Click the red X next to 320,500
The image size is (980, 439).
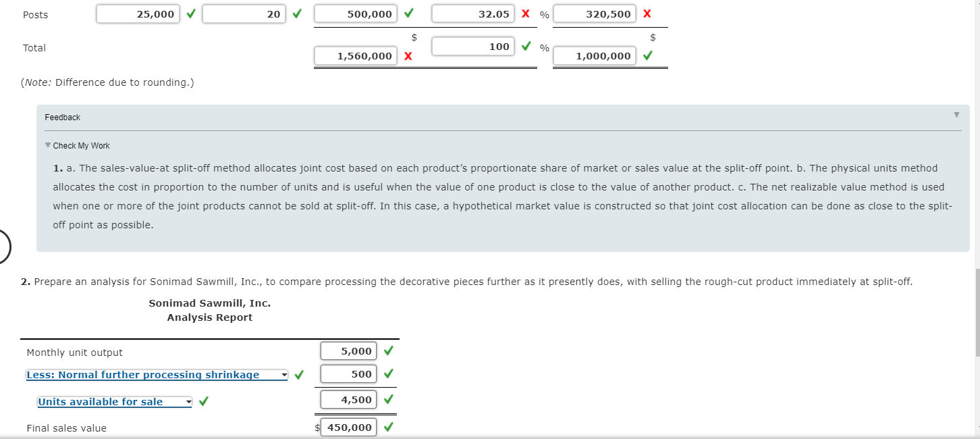647,13
